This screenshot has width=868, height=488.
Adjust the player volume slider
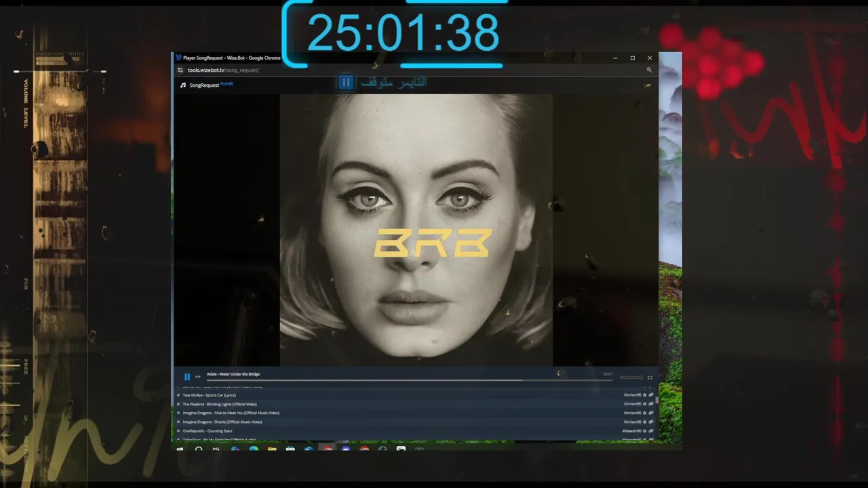tap(631, 378)
